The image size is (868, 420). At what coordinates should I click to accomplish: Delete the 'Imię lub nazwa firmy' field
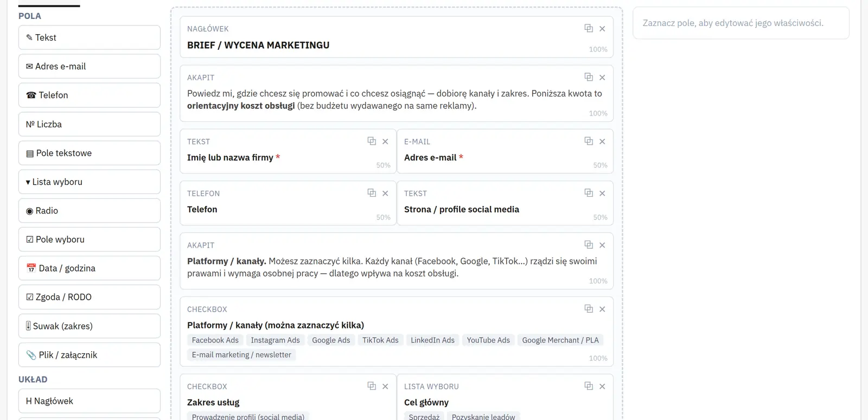coord(385,141)
